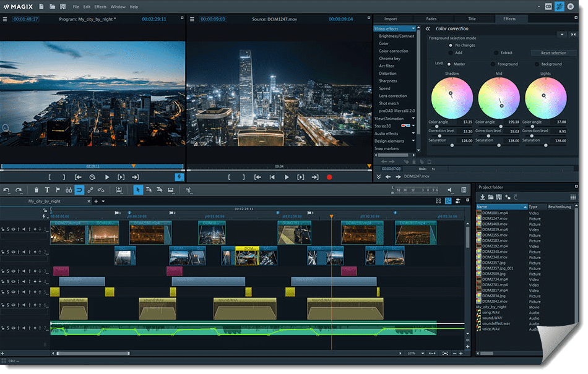Screen dimensions: 588x374
Task: Select the Lens correction effect
Action: point(392,96)
